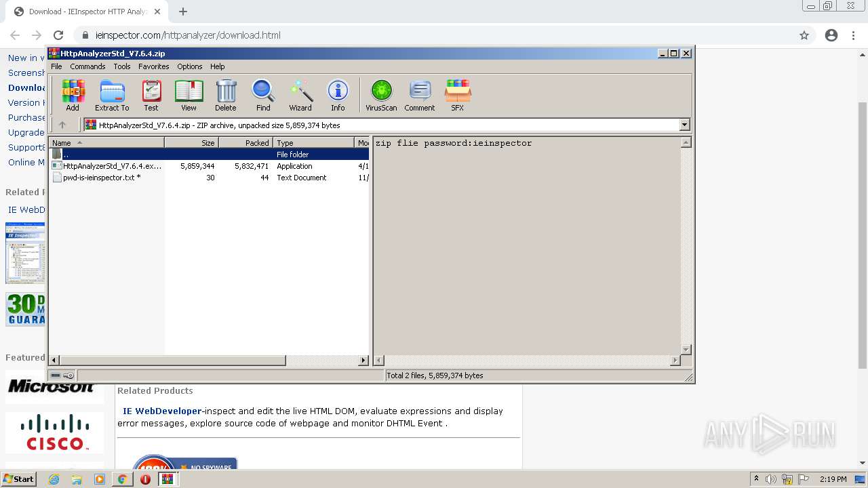This screenshot has width=868, height=488.
Task: Expand the archive path dropdown arrow
Action: [x=684, y=125]
